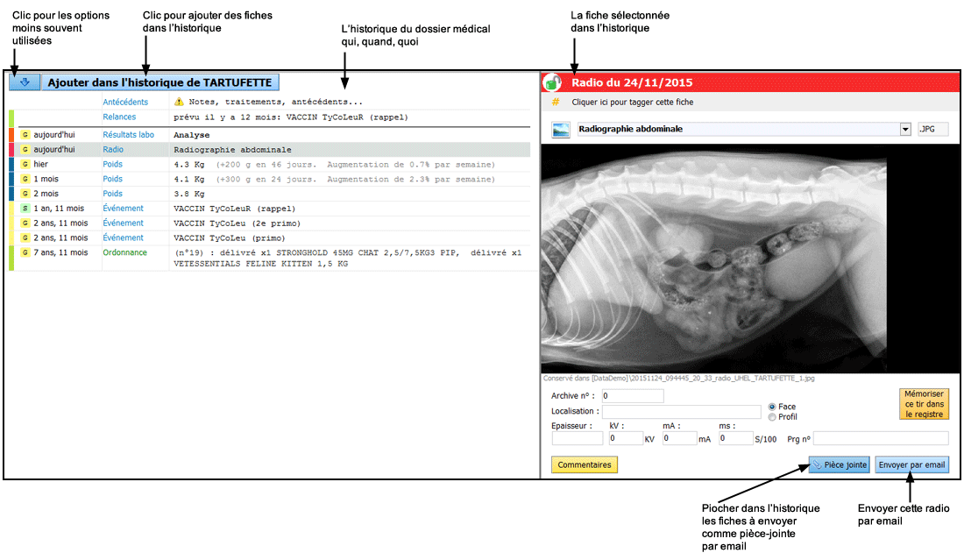Click the Archive n° input field
Image resolution: width=964 pixels, height=560 pixels.
[x=633, y=396]
